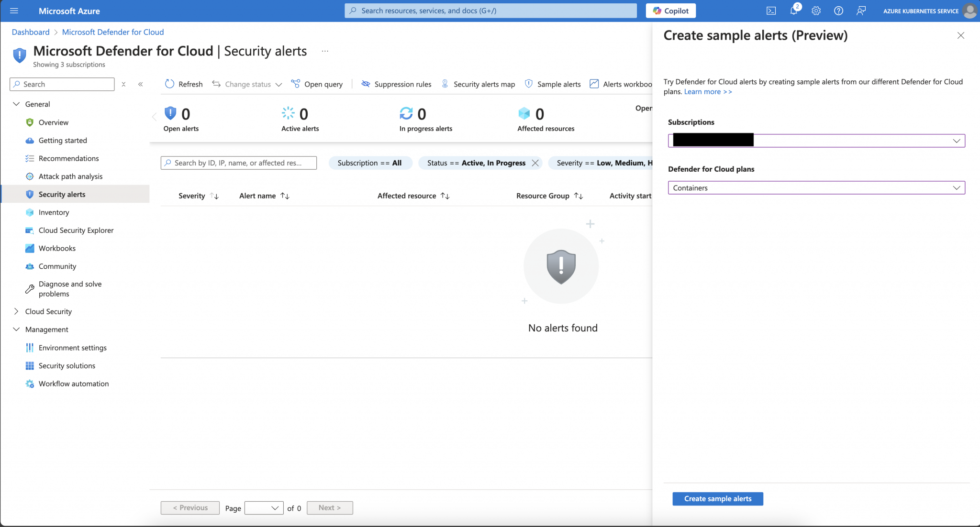Remove the Active, In Progress status filter
Screen dimensions: 980x527
[535, 163]
